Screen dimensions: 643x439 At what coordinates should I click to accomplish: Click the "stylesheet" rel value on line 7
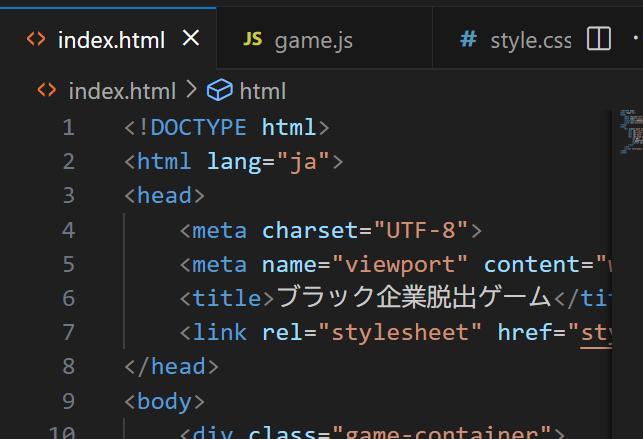pos(400,332)
